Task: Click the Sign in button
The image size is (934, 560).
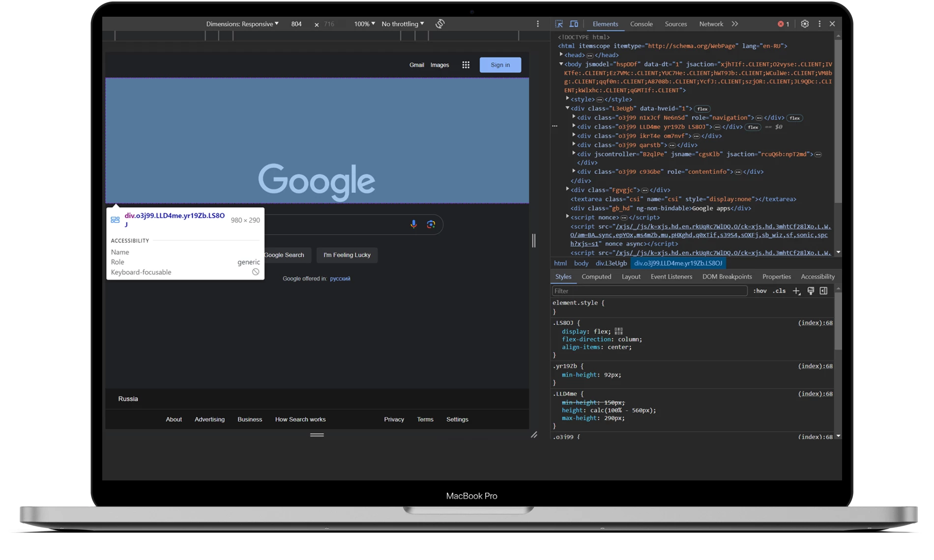Action: click(500, 65)
